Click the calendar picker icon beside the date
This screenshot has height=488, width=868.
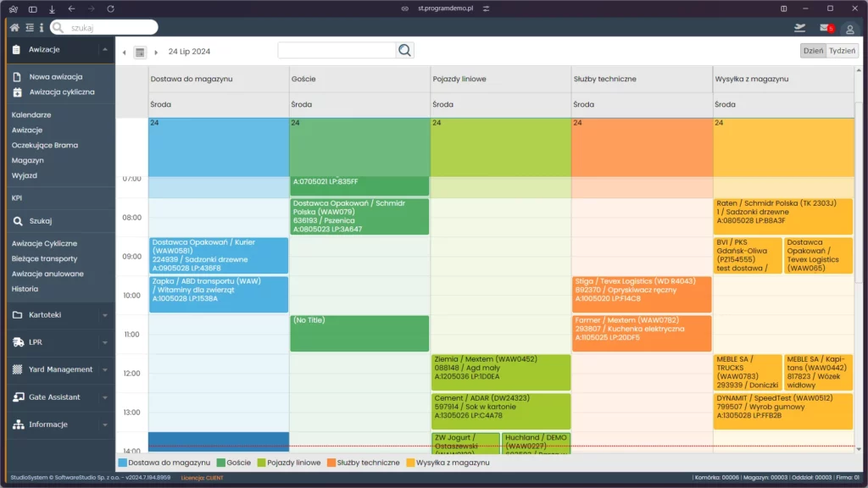[140, 52]
